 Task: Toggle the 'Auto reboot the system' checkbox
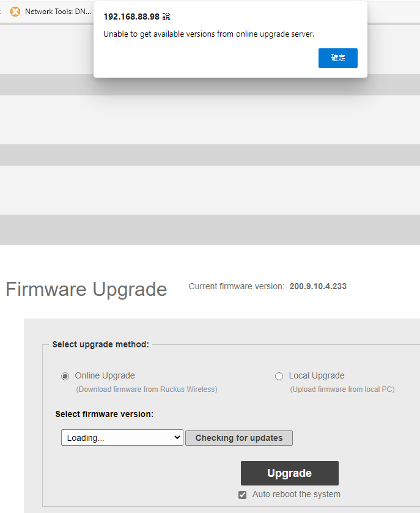click(x=243, y=495)
